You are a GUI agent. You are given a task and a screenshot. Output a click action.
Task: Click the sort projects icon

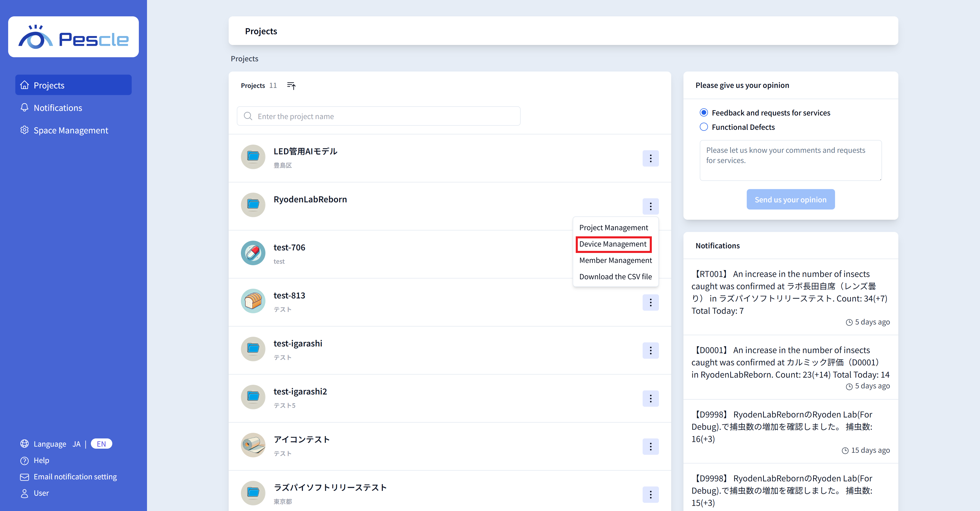tap(291, 86)
